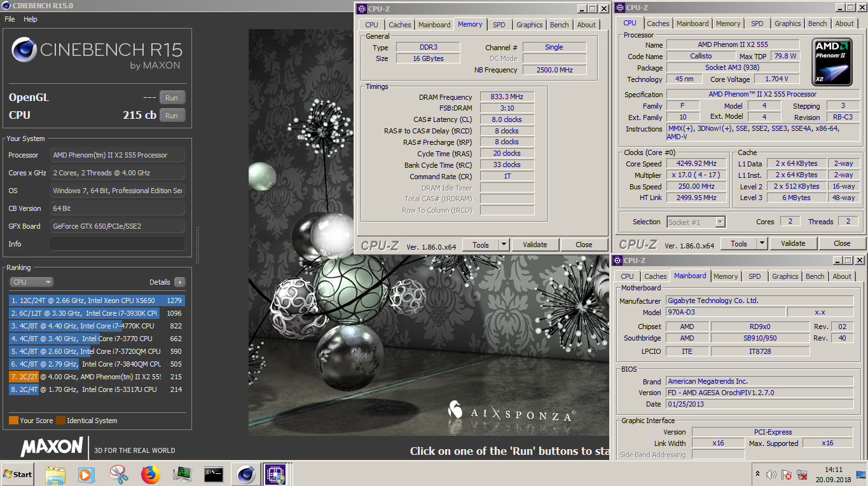Open Mainboard tab in CPU window
The height and width of the screenshot is (486, 868).
(692, 24)
